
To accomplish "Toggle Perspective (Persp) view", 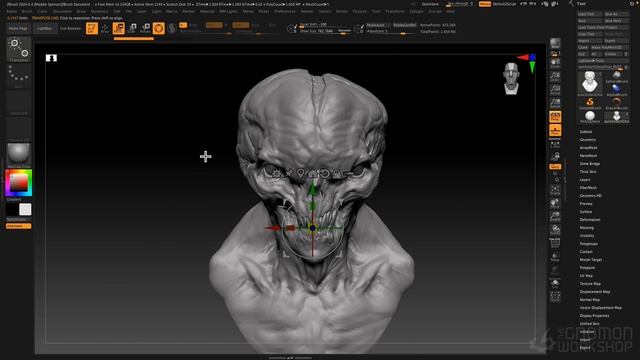I will pyautogui.click(x=555, y=117).
